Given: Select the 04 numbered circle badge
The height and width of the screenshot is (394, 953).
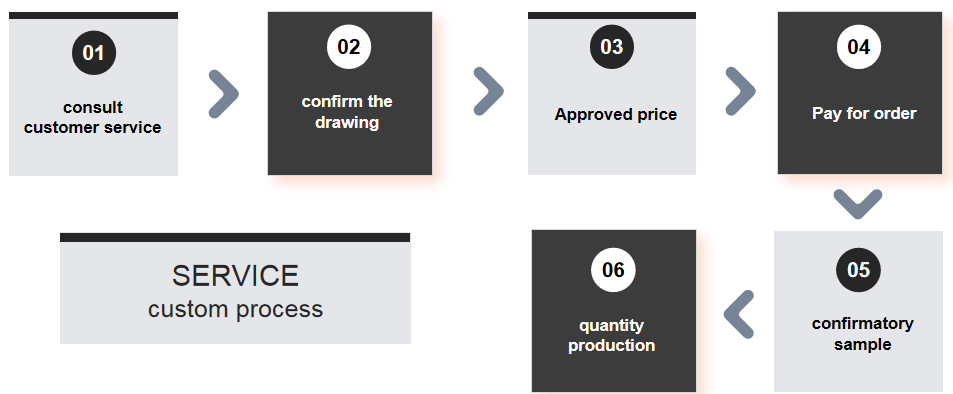Looking at the screenshot, I should click(x=859, y=47).
